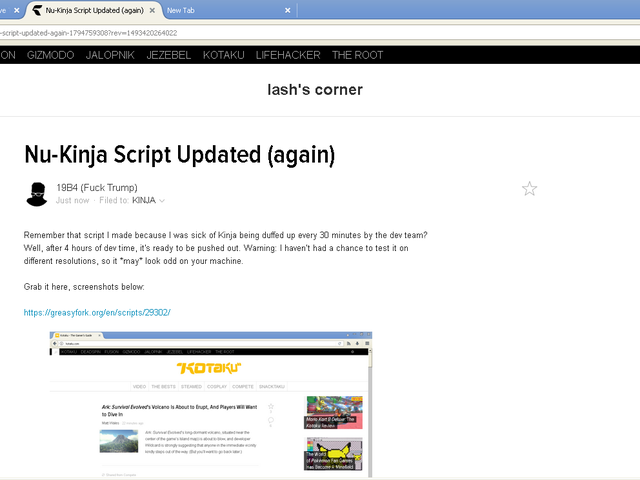Open author profile 19B4 (Fuck Trump)
Screen dimensions: 640x480
click(x=97, y=188)
